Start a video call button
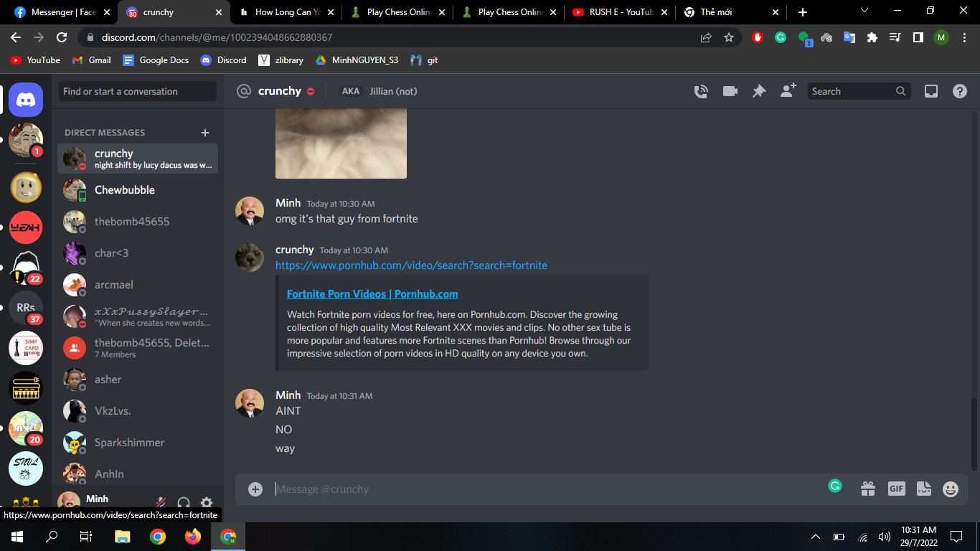Screen dimensions: 980x551 tap(730, 91)
